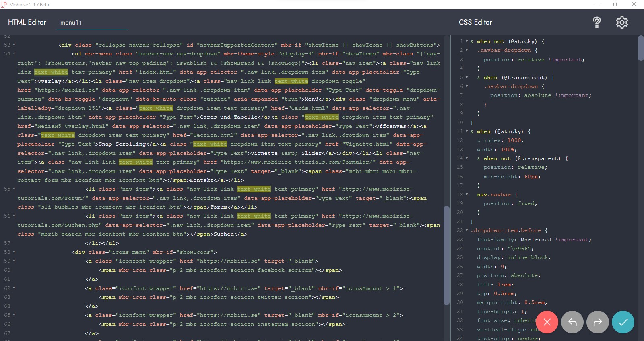Fold .dropdown-item:before rule at CSS line 22

click(467, 230)
